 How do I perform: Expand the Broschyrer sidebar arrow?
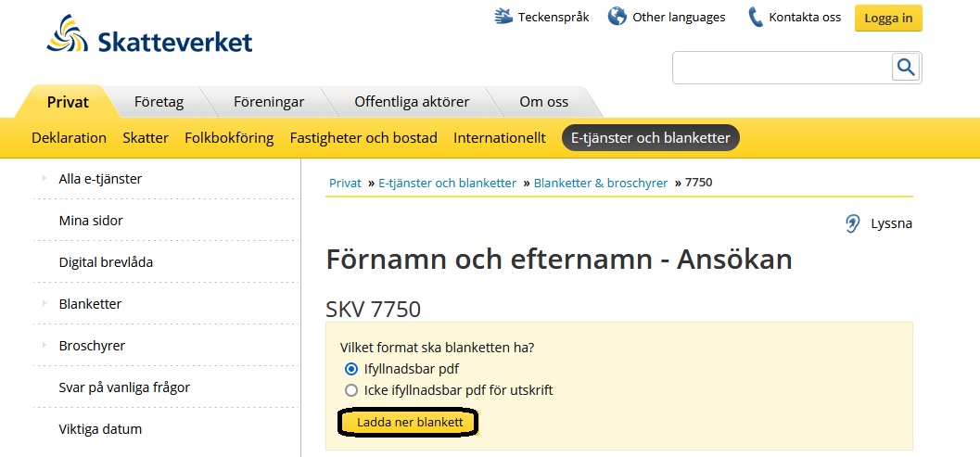44,345
